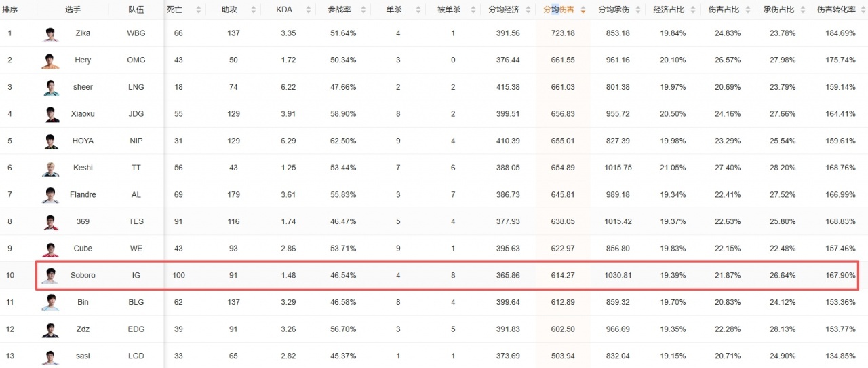868x368 pixels.
Task: Toggle the 分均经济 sort arrows
Action: (528, 10)
